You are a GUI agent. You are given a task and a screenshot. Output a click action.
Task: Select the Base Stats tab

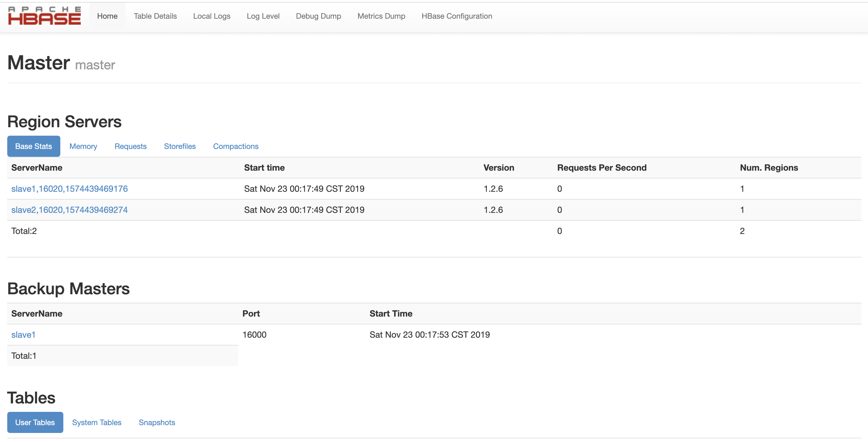pos(33,146)
